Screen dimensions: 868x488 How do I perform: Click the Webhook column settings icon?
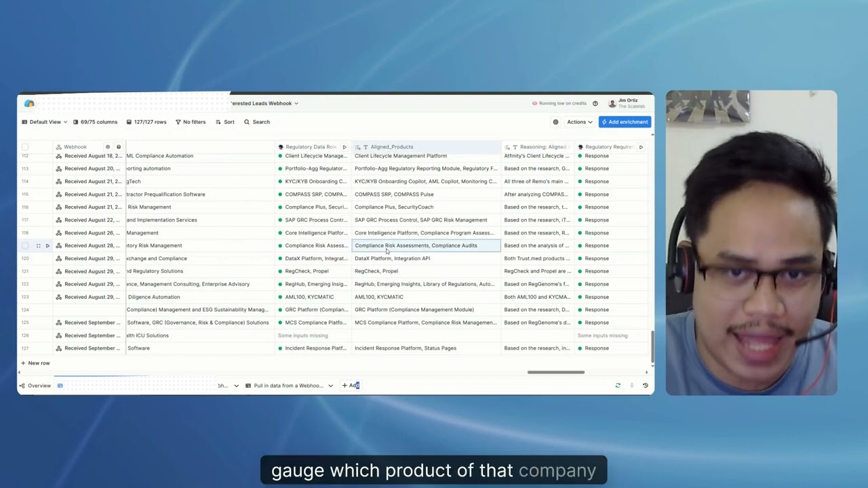[107, 147]
